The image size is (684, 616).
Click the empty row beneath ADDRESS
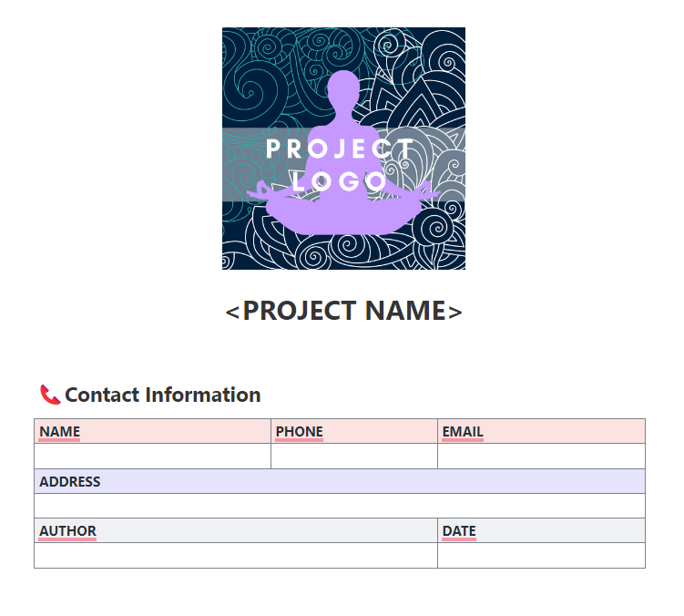coord(339,506)
